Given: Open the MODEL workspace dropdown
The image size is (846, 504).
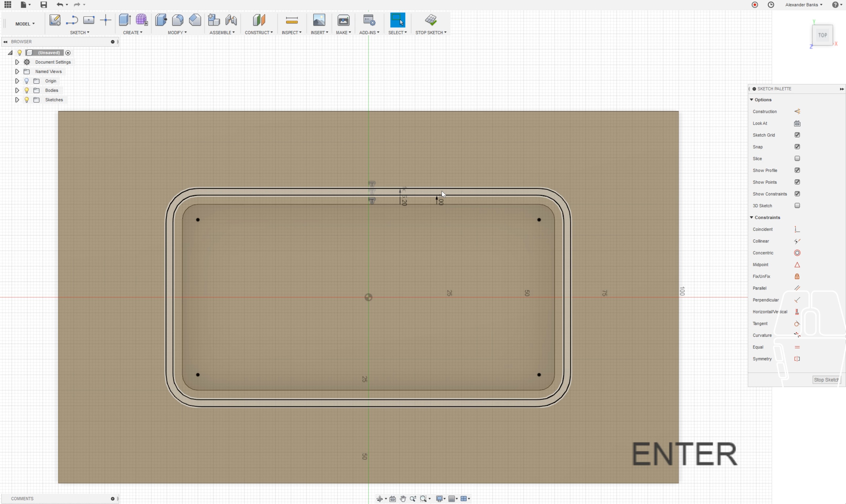Looking at the screenshot, I should click(25, 24).
